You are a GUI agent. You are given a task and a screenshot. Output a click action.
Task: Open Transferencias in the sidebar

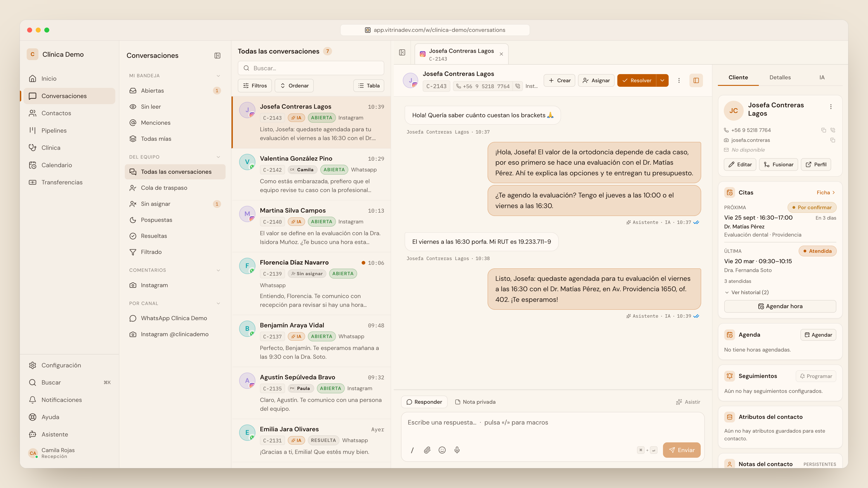click(x=69, y=182)
